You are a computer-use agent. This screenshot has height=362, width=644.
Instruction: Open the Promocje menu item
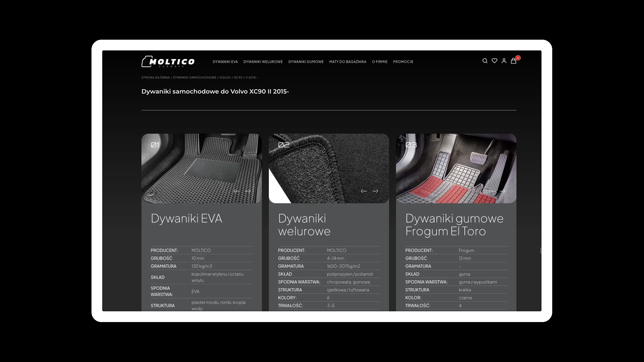(403, 62)
